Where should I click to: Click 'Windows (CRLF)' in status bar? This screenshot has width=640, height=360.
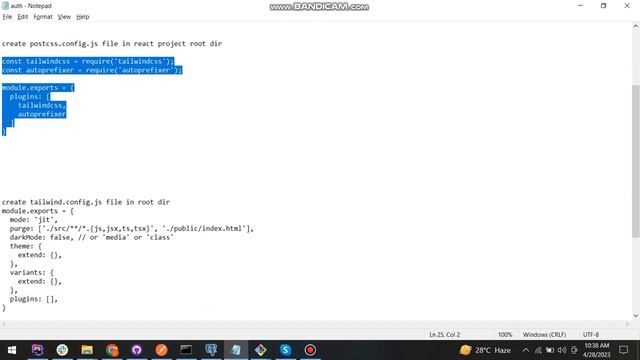(x=544, y=334)
